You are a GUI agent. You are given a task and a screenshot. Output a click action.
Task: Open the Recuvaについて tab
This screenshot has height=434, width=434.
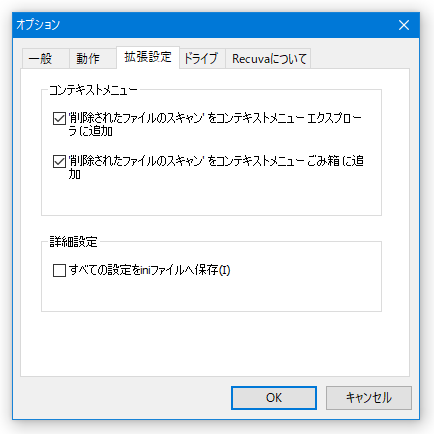pyautogui.click(x=268, y=59)
